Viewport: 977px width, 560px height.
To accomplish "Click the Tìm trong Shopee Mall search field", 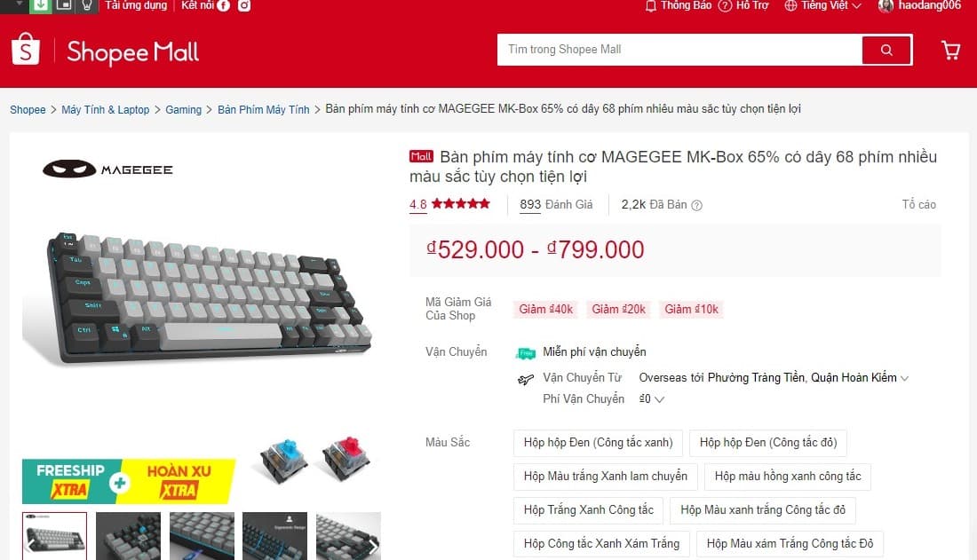I will pyautogui.click(x=679, y=50).
